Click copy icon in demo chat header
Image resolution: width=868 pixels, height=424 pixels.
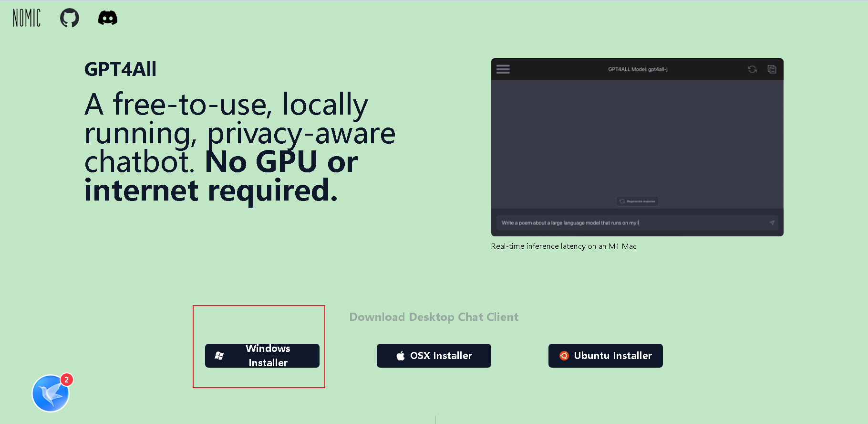click(x=772, y=69)
